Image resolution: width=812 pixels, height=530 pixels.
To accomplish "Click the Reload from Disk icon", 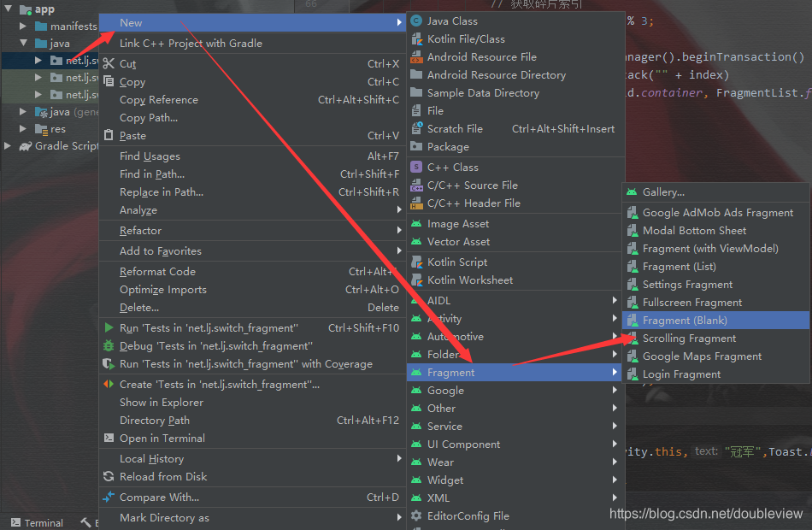I will (109, 477).
